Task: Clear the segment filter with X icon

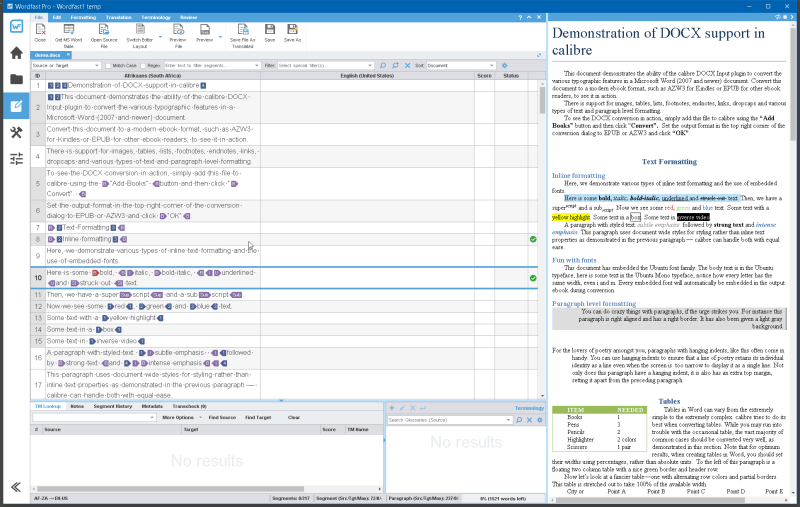Action: [407, 65]
